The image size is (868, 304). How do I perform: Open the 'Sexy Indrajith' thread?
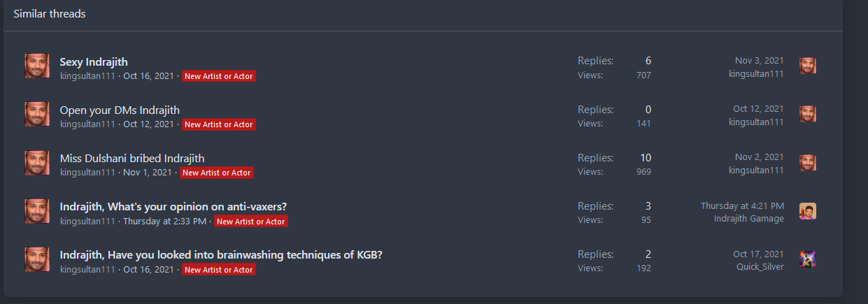pyautogui.click(x=94, y=61)
